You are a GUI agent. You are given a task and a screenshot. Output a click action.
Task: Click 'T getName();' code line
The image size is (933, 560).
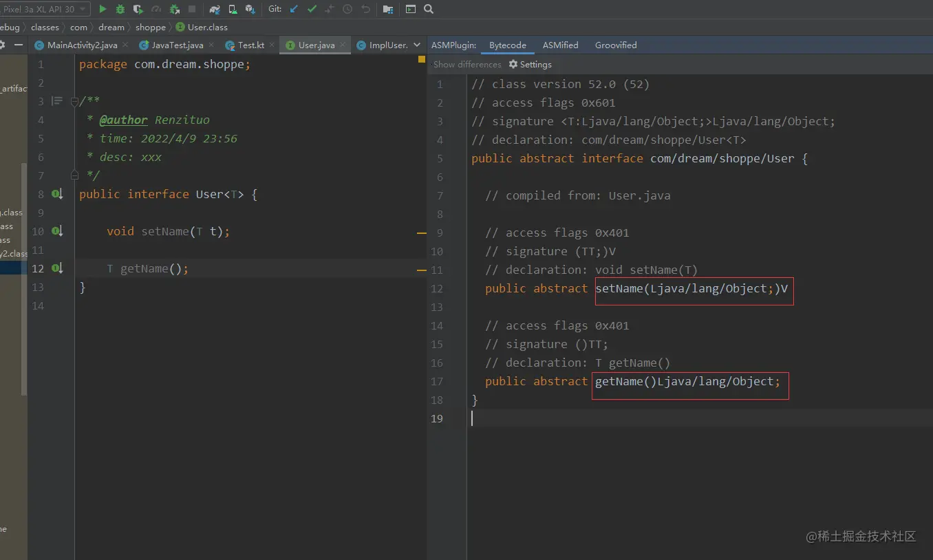147,268
